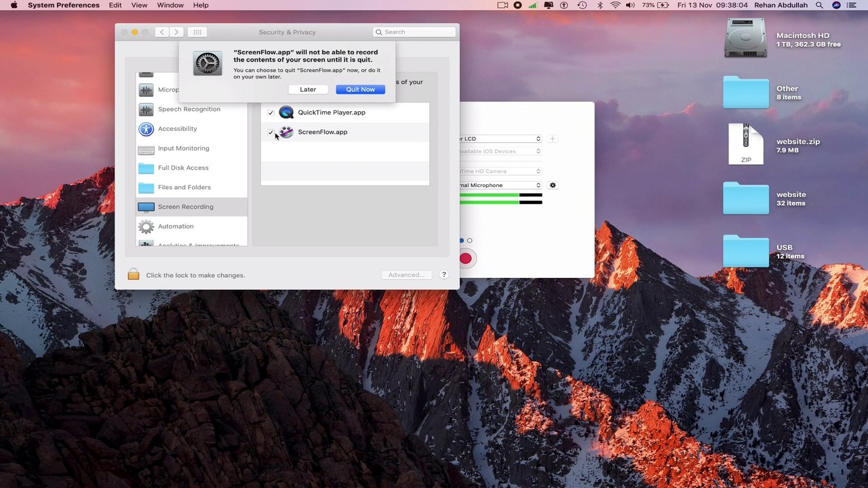
Task: Select Accessibility in the privacy sidebar
Action: pos(192,129)
